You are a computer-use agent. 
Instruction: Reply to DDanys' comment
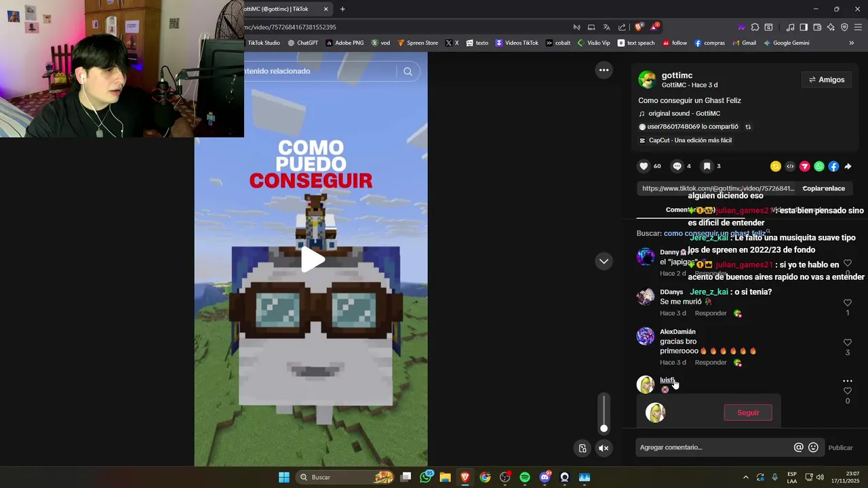(711, 313)
